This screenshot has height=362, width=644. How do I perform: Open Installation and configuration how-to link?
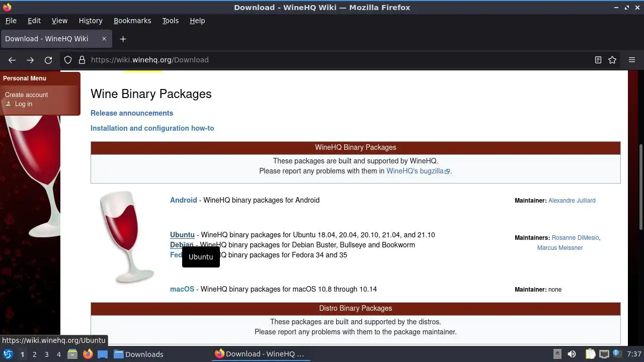point(152,128)
